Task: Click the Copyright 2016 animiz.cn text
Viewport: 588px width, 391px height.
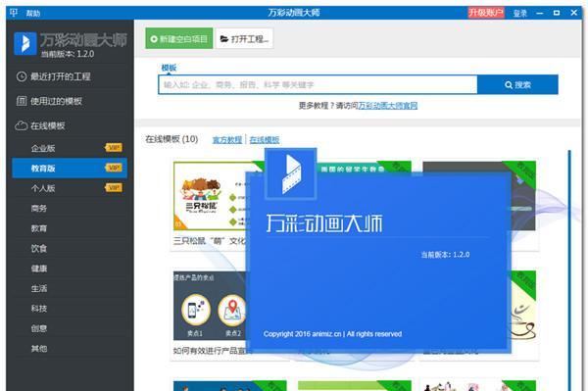Action: [332, 334]
